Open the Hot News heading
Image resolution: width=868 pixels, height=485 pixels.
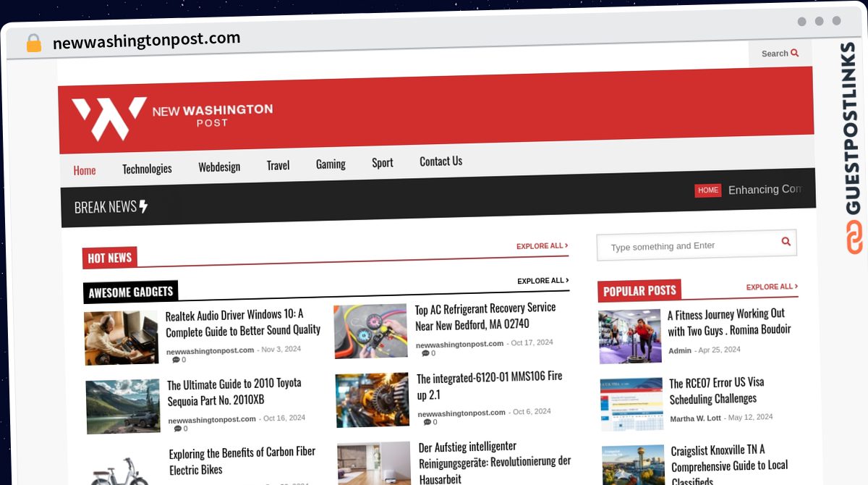[109, 258]
